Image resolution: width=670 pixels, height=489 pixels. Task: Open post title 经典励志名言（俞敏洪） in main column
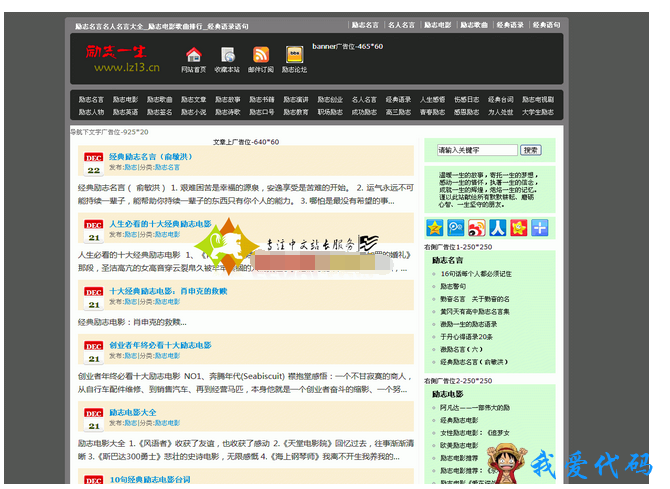[x=150, y=157]
